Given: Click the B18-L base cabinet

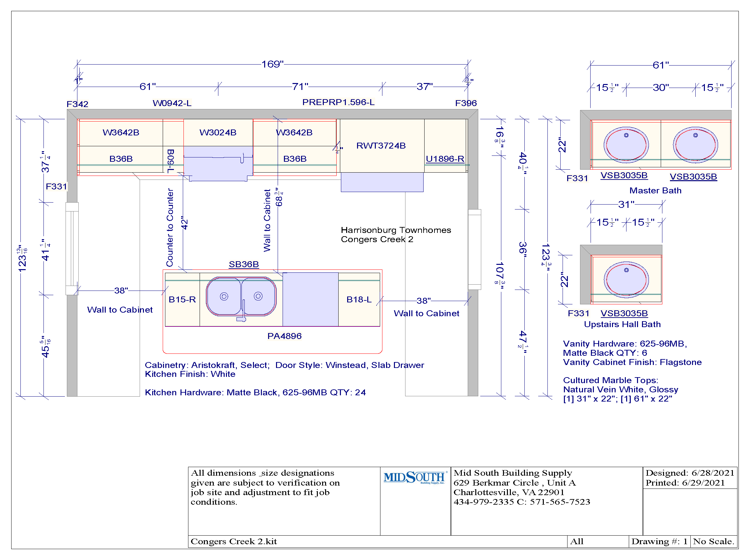Looking at the screenshot, I should (359, 300).
